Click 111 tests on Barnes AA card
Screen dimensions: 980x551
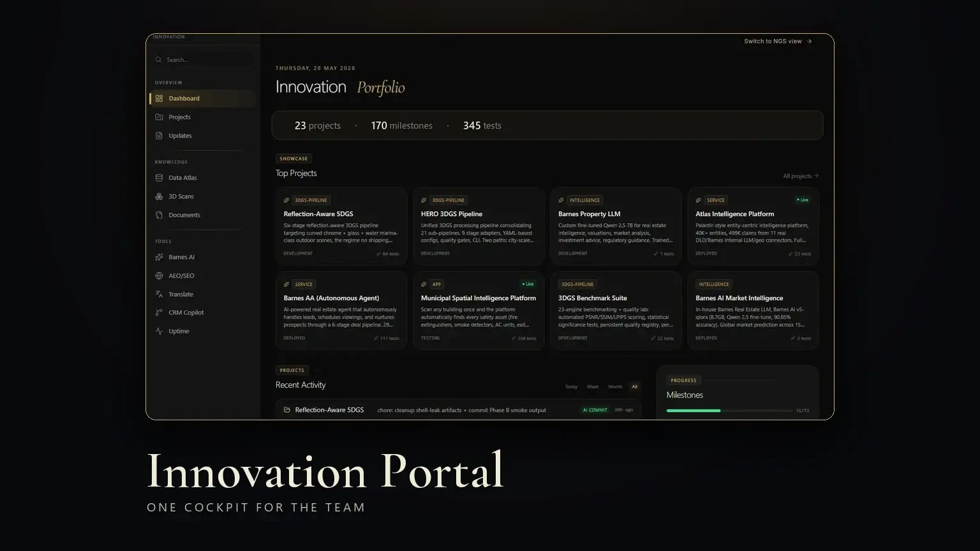tap(387, 338)
